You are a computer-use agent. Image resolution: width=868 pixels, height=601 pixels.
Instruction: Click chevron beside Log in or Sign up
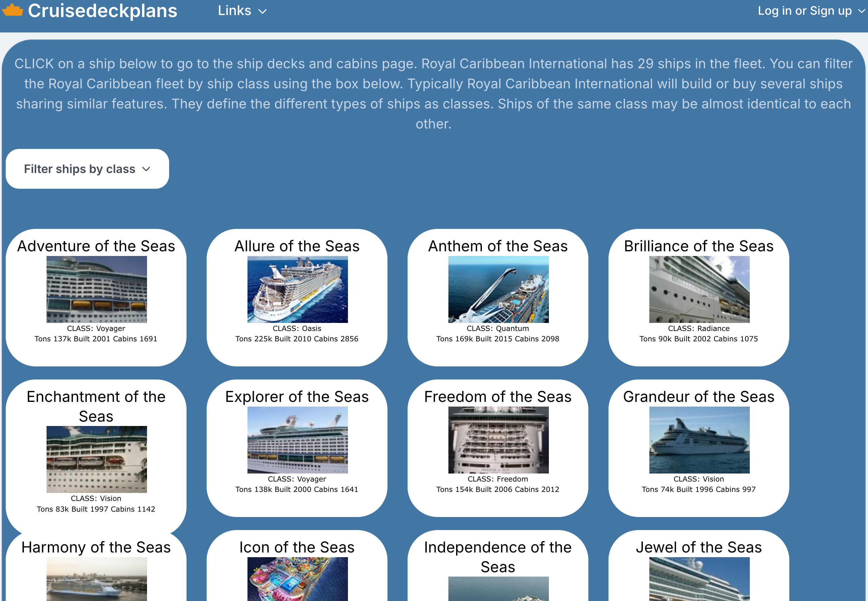click(861, 11)
